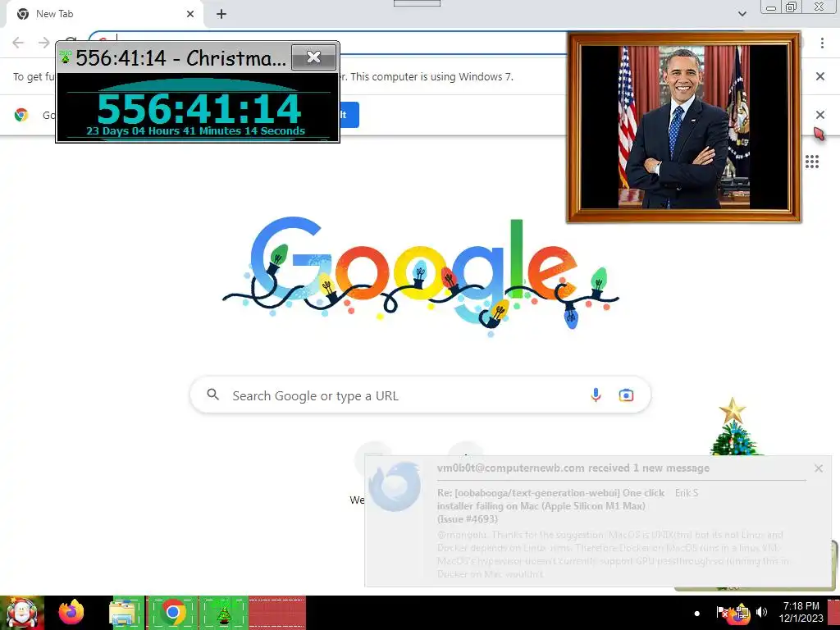Screen dimensions: 840x630
Task: Expand the tab search chevron
Action: point(742,14)
